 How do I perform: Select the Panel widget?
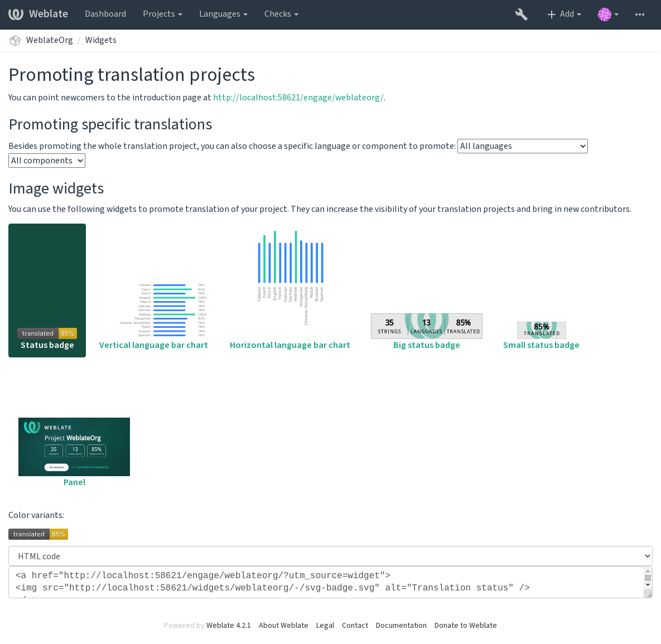[x=74, y=452]
